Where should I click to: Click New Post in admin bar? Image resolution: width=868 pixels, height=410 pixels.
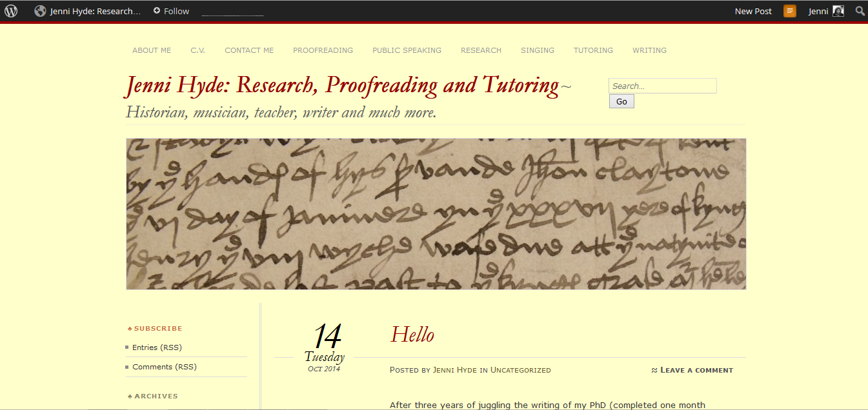pos(753,11)
